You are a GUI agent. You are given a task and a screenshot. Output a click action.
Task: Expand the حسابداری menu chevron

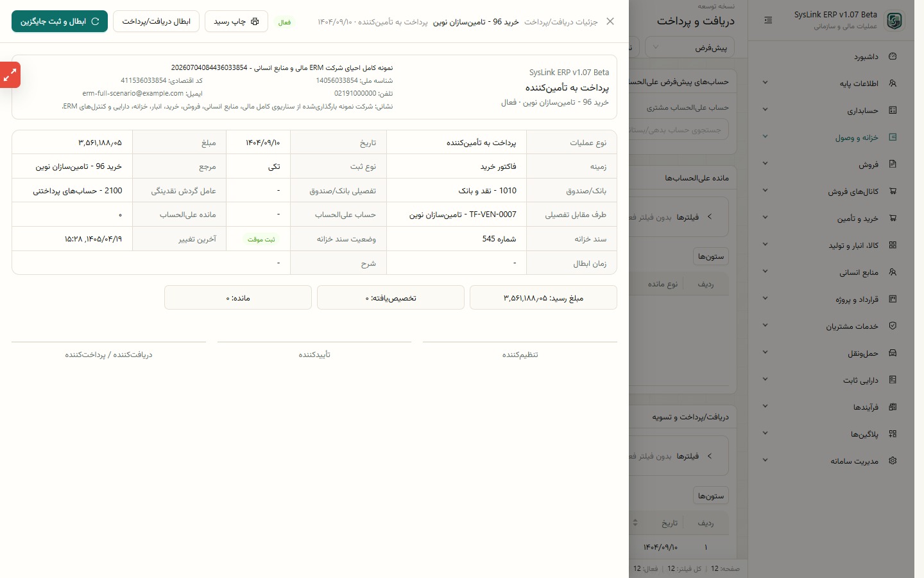(x=765, y=110)
